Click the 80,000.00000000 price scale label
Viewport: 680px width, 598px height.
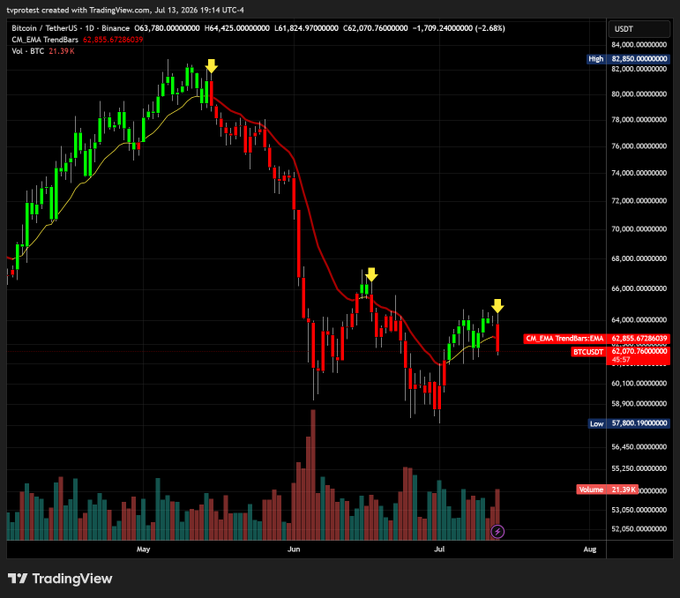pos(639,94)
